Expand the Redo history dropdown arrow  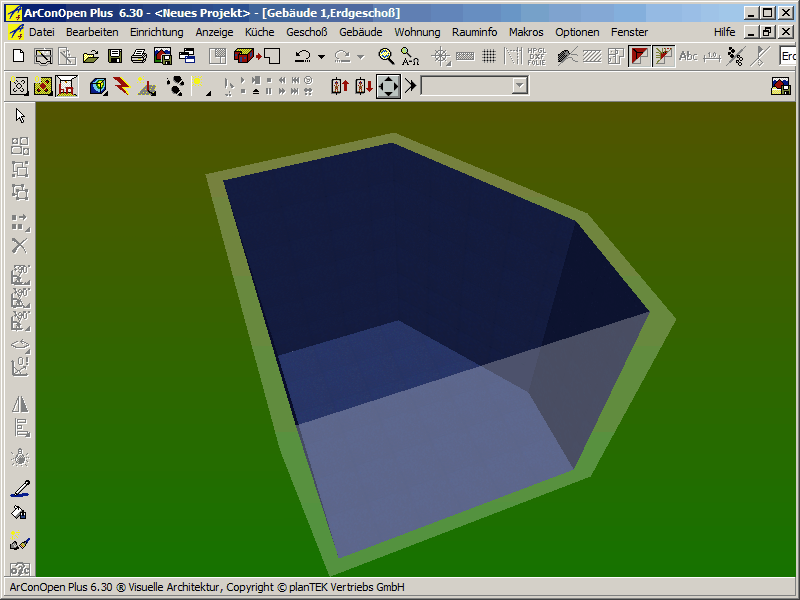click(x=361, y=57)
